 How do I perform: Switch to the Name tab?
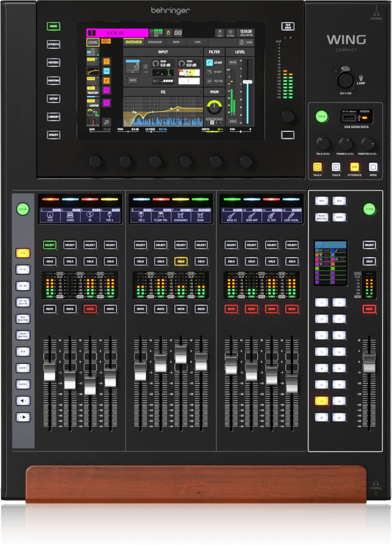pos(176,42)
